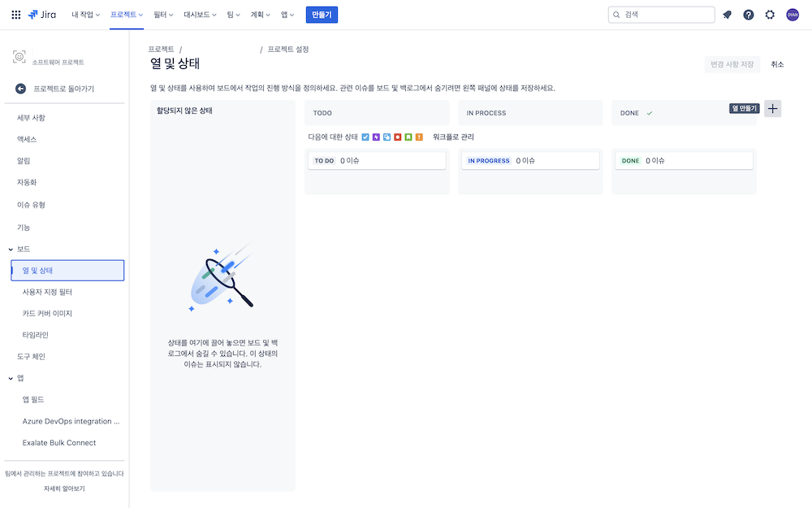Select the blue Task checkmark issue type icon
Screen dimensions: 812x508
click(365, 137)
